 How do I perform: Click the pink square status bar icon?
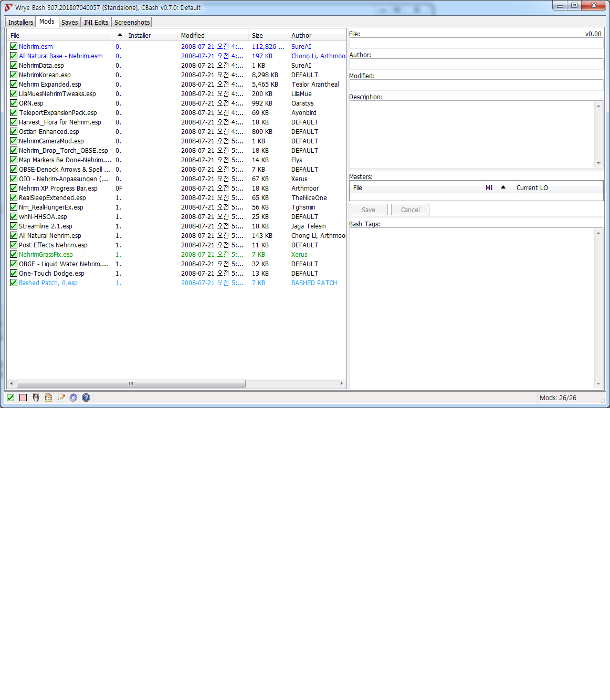(23, 398)
